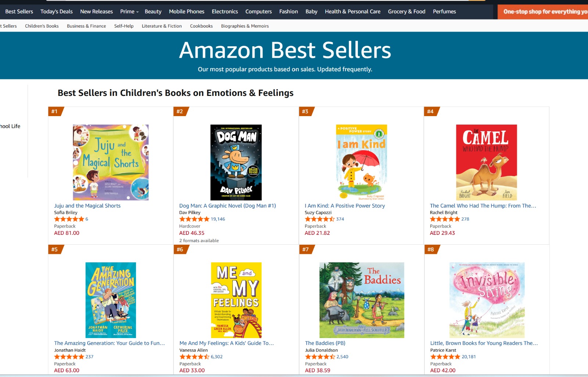Screen dimensions: 588x377
Task: Open The Invisible String cover image
Action: [487, 300]
